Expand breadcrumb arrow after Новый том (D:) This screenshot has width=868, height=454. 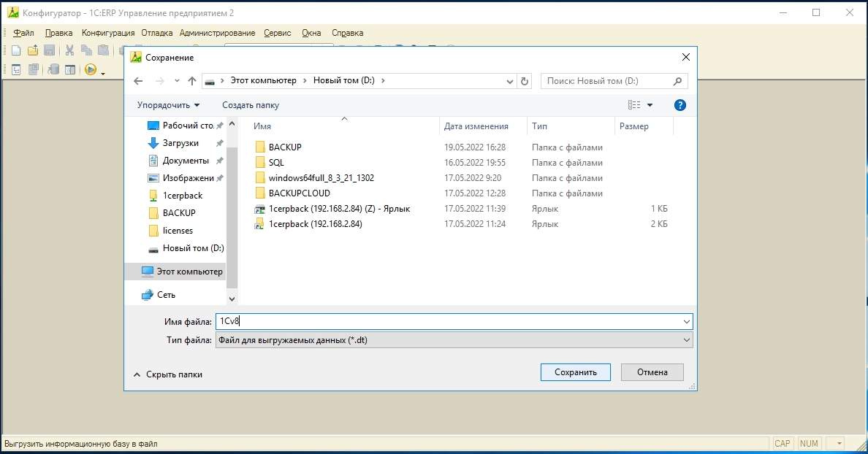coord(383,81)
